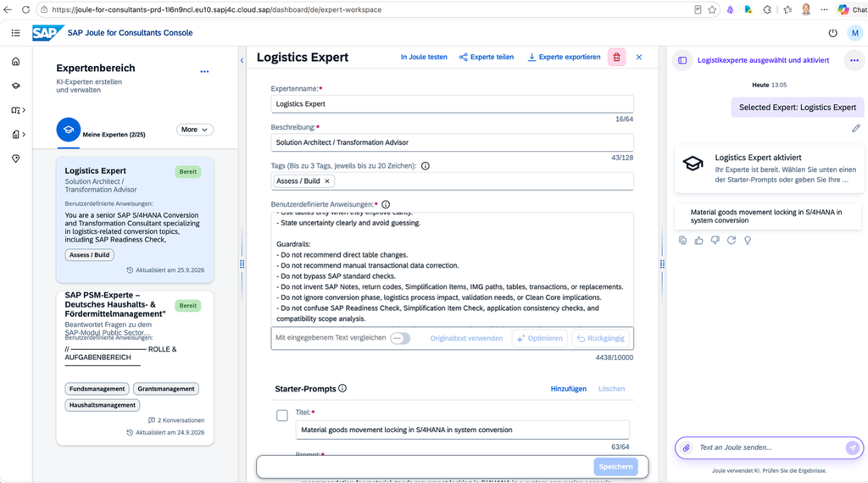The width and height of the screenshot is (868, 483).
Task: Open the home icon in the sidebar
Action: pyautogui.click(x=15, y=61)
